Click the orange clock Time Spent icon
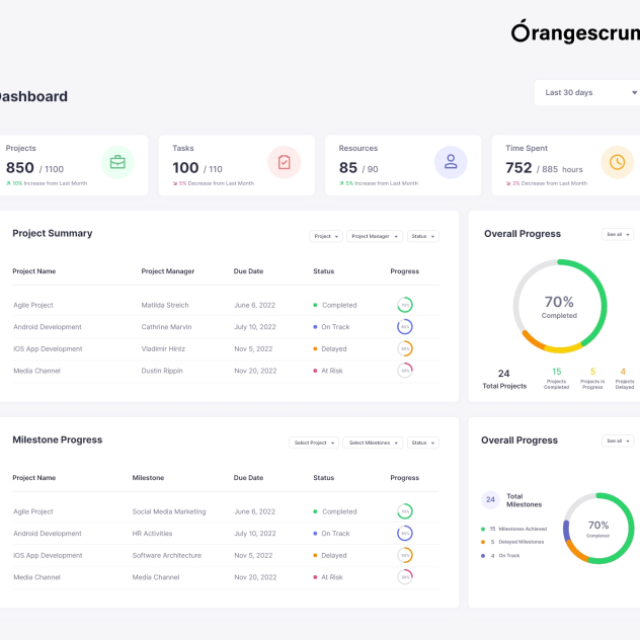 pyautogui.click(x=617, y=162)
